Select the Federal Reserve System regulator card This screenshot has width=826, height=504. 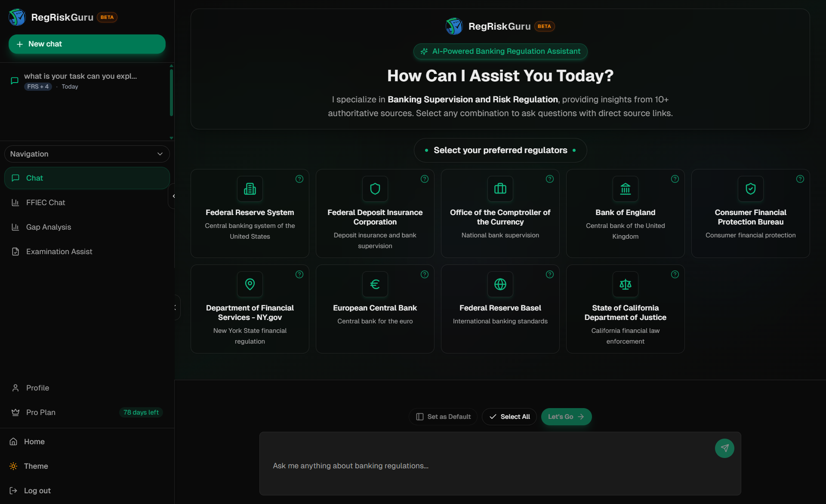click(250, 213)
